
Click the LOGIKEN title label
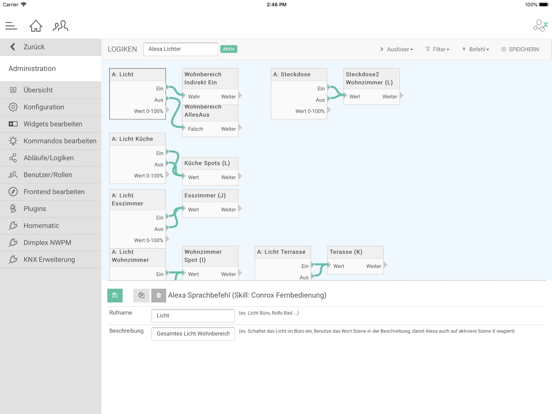tap(122, 49)
